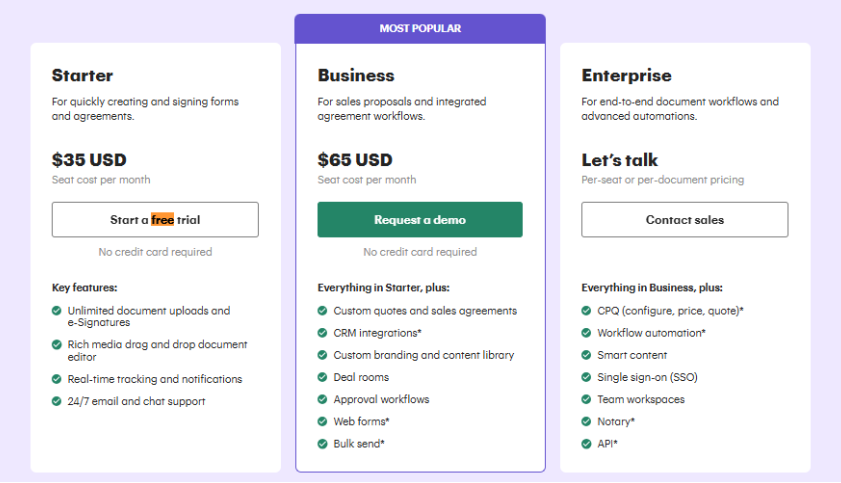
Task: Click the Starter plan heading
Action: click(x=82, y=76)
